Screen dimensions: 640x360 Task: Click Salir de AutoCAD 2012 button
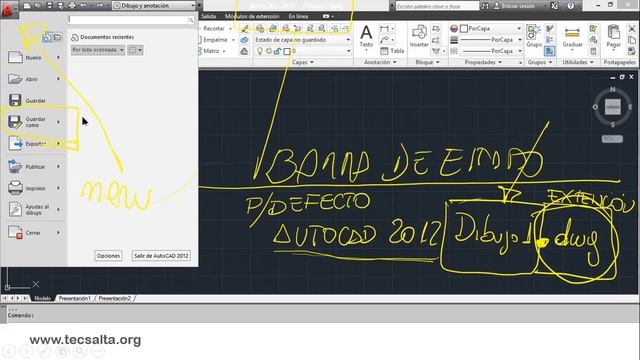click(161, 256)
